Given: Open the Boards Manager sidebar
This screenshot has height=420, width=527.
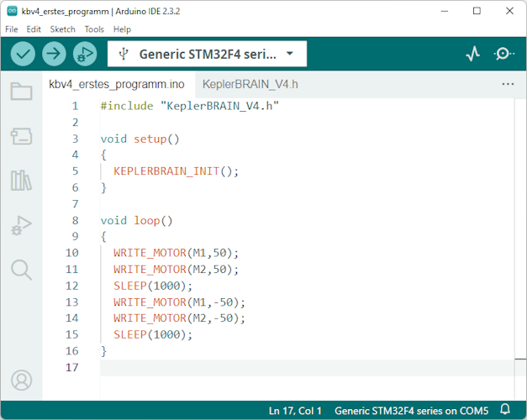Looking at the screenshot, I should (x=21, y=136).
